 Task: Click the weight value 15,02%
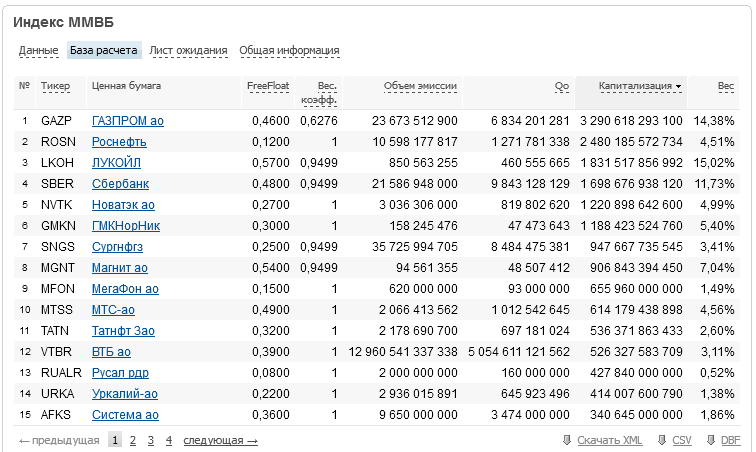click(x=714, y=163)
